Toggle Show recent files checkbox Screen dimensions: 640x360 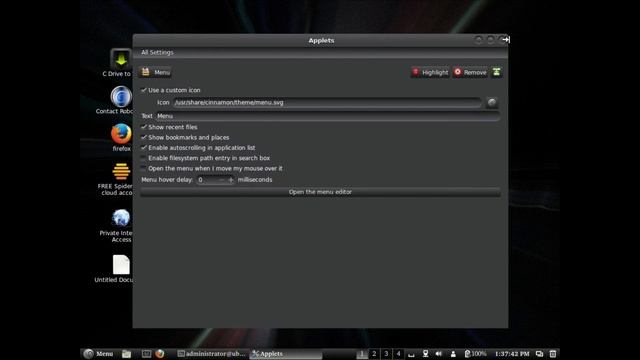[x=143, y=127]
